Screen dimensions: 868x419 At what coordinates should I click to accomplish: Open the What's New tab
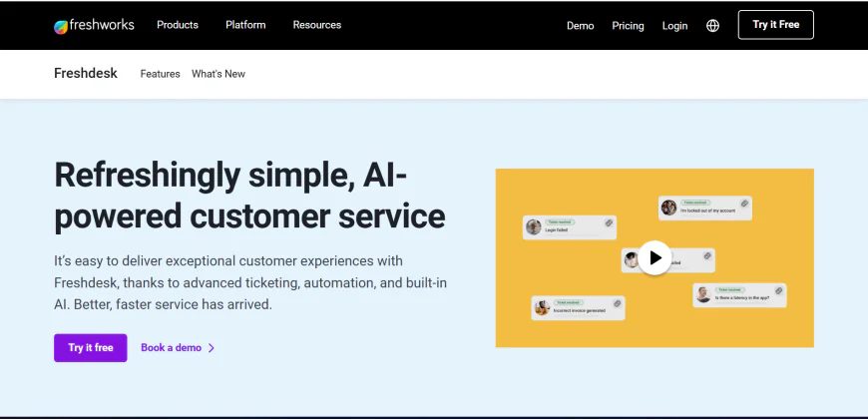pos(218,74)
